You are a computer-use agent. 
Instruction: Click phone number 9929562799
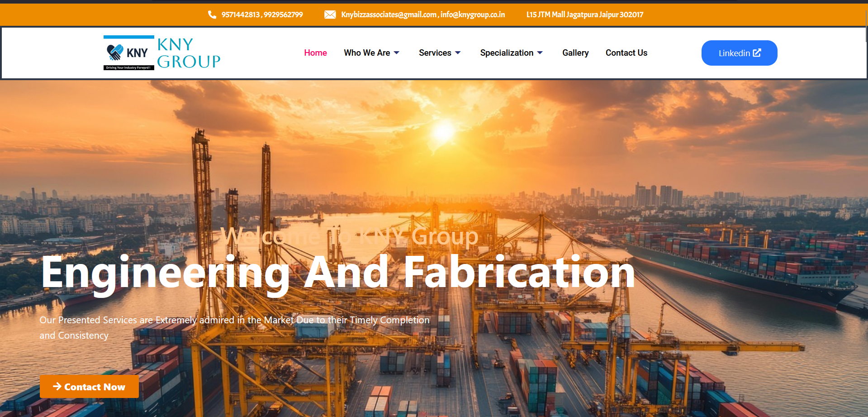[283, 14]
